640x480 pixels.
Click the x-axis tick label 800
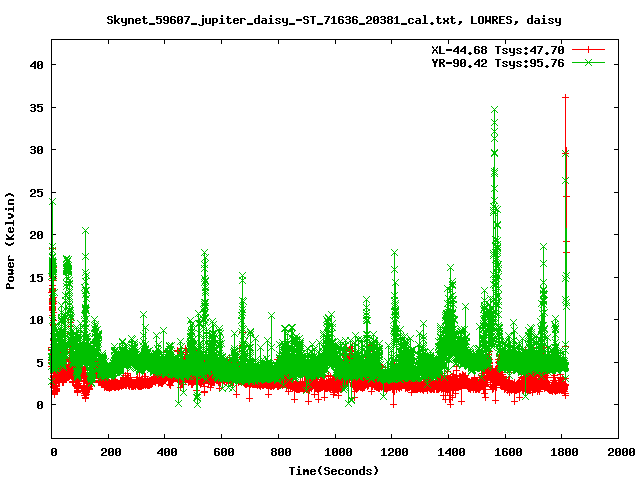pyautogui.click(x=281, y=452)
